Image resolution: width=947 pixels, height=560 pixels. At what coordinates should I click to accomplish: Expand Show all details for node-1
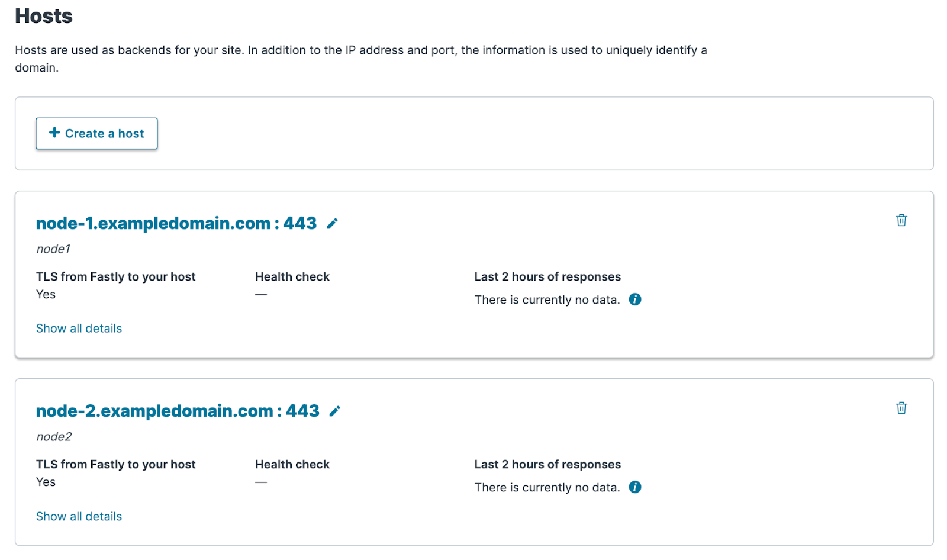(79, 329)
